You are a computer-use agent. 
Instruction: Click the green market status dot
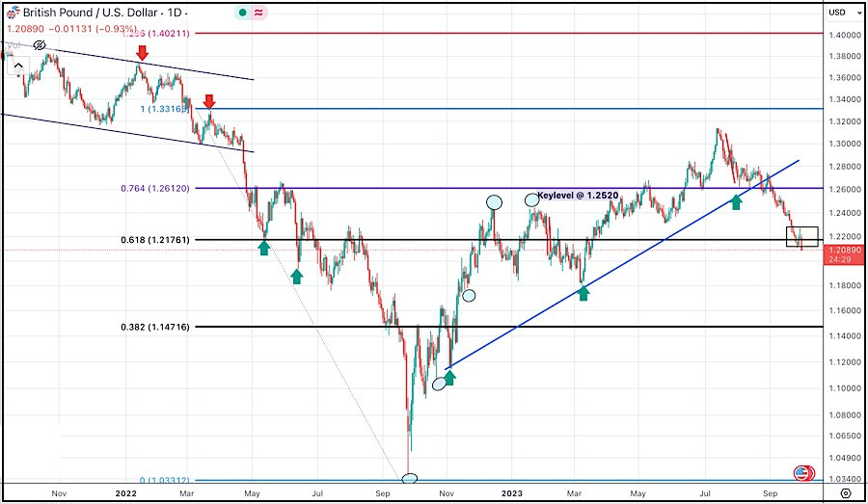click(242, 13)
